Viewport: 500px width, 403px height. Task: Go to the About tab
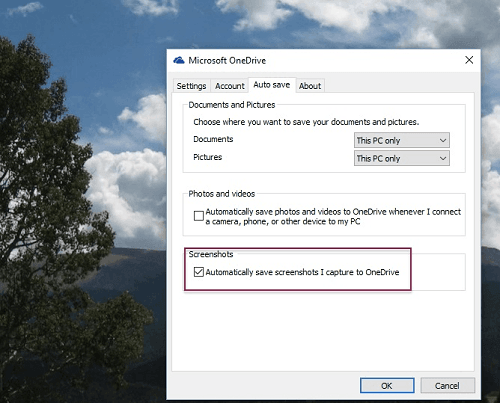pyautogui.click(x=310, y=86)
